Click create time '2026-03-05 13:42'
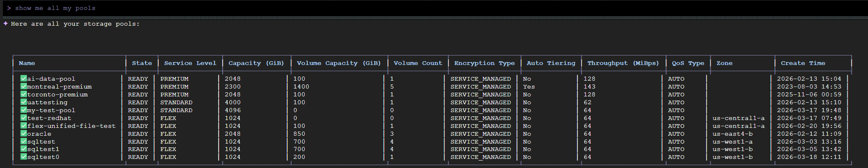868x168 pixels. 809,149
